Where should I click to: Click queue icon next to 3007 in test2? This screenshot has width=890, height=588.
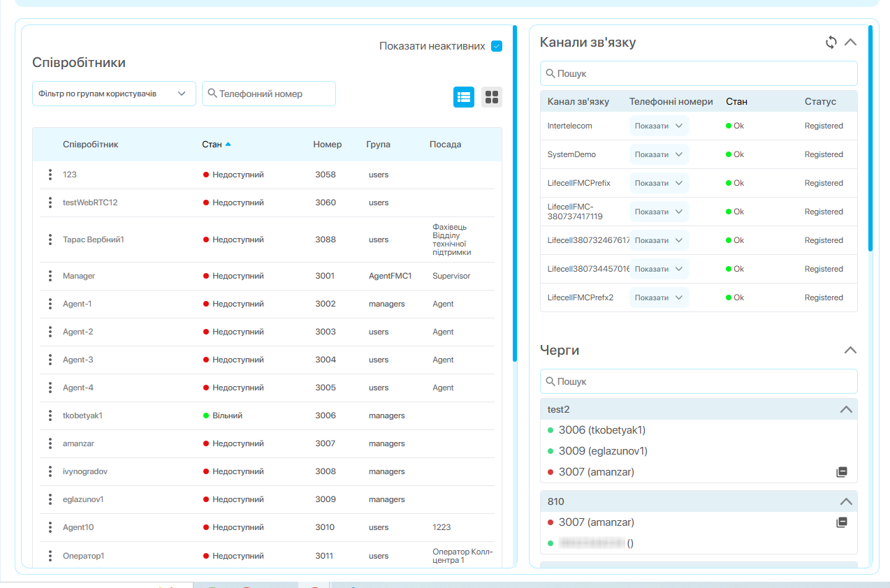(842, 472)
